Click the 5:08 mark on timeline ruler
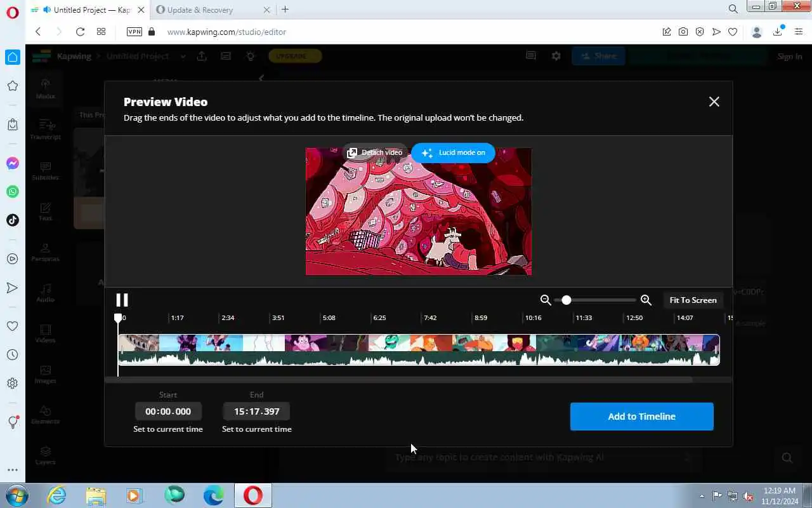This screenshot has height=508, width=812. [x=329, y=317]
